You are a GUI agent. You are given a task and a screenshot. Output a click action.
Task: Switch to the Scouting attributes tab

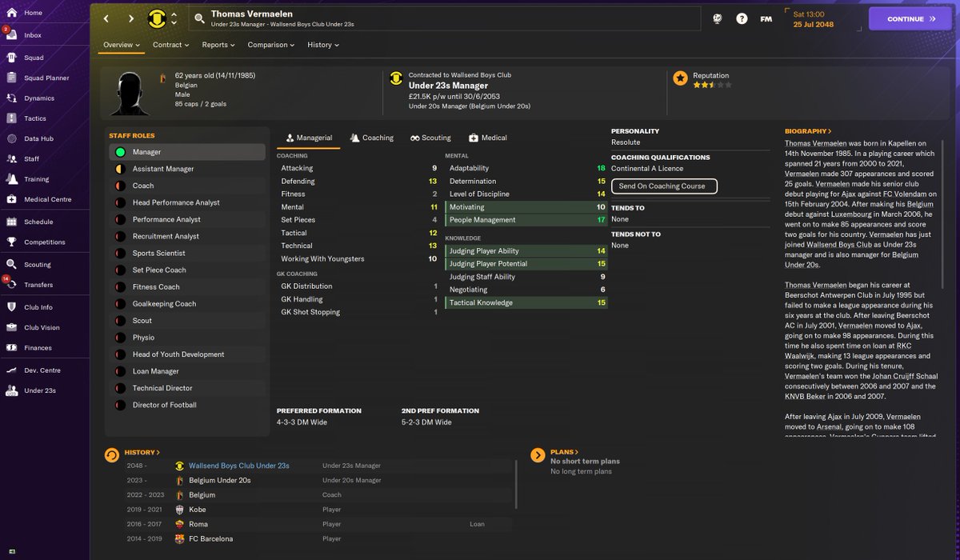(430, 138)
